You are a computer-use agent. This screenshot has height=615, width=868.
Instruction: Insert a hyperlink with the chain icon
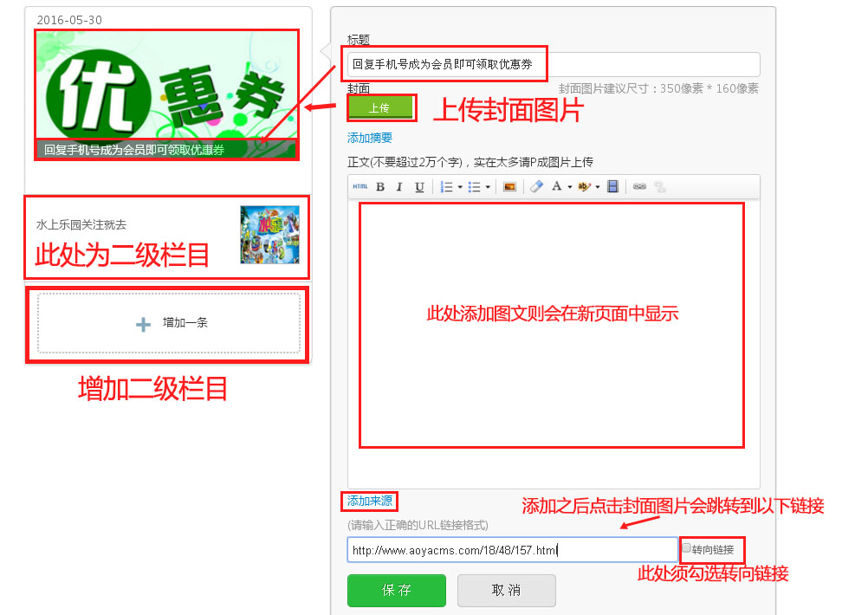point(639,187)
